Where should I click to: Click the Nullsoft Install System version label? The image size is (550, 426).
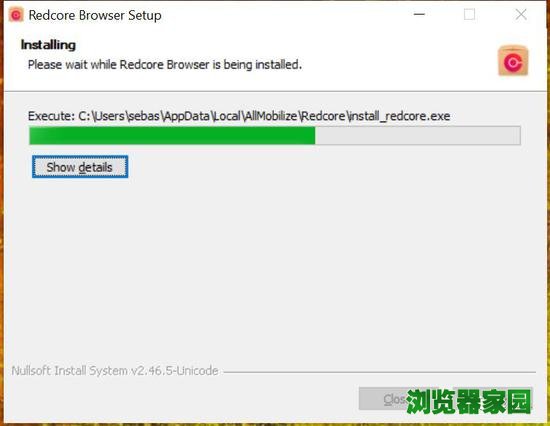coord(115,371)
